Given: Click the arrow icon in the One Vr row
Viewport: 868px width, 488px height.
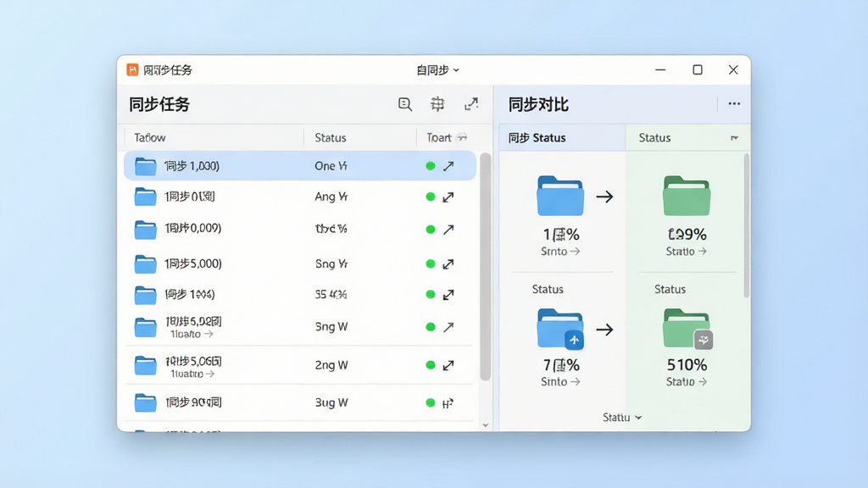Looking at the screenshot, I should pyautogui.click(x=448, y=166).
